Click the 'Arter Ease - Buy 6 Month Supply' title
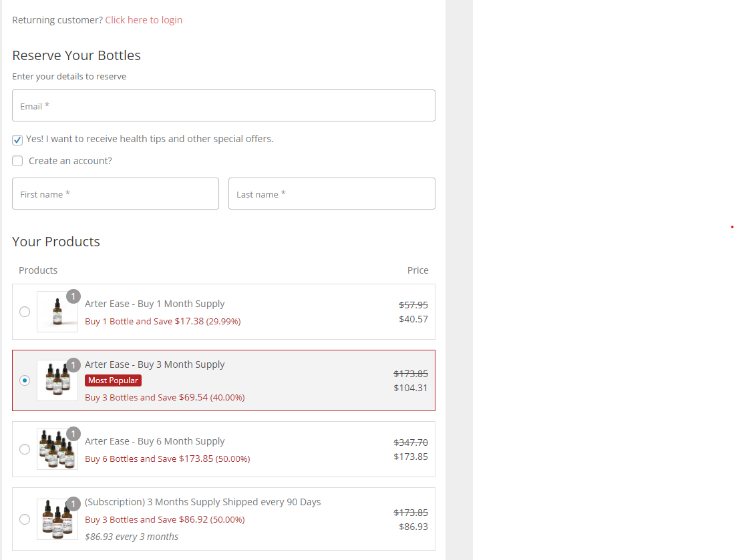 (x=154, y=441)
